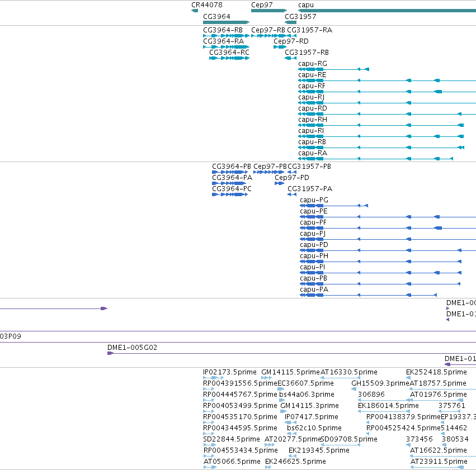Click SD09708.5prime EST
476x470 pixels.
[x=340, y=445]
